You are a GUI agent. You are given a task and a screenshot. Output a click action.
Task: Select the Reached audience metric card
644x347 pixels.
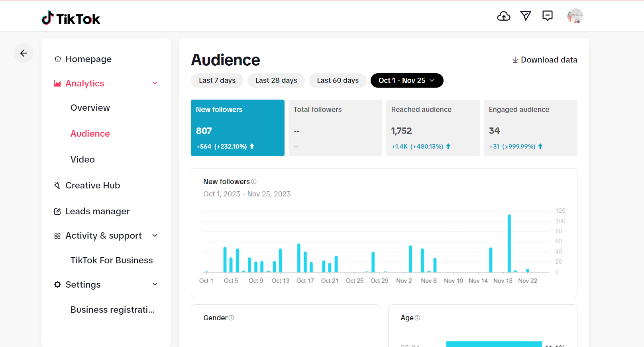point(433,128)
